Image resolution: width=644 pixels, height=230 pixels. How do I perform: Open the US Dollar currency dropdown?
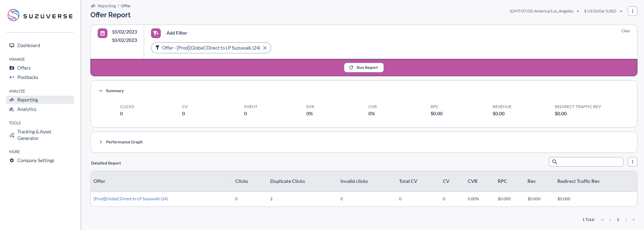[603, 11]
